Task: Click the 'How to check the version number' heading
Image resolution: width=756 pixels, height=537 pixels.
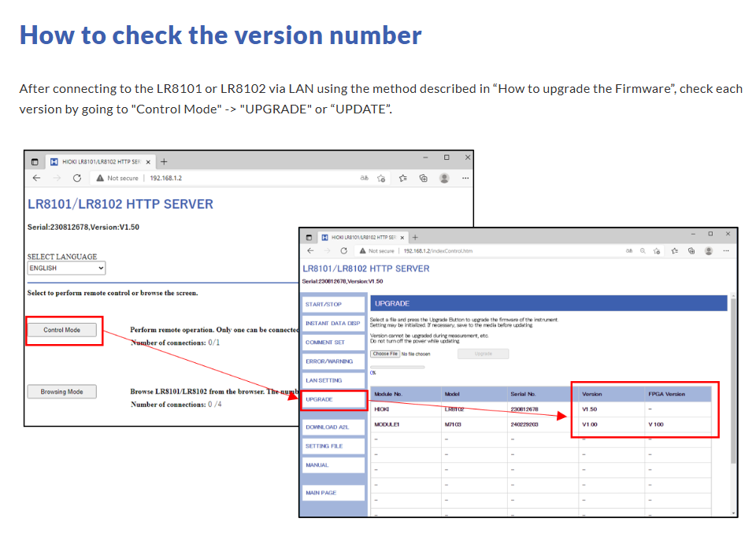Action: (x=220, y=35)
